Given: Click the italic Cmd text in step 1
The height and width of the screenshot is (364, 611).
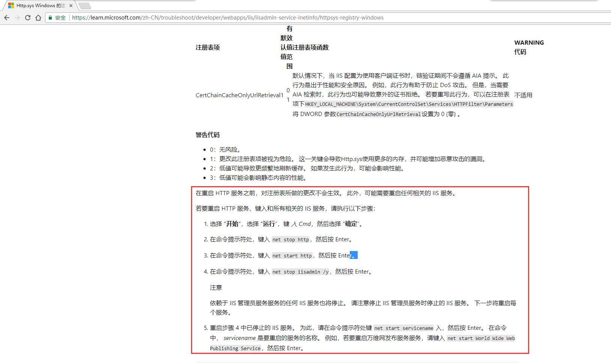Looking at the screenshot, I should point(305,224).
